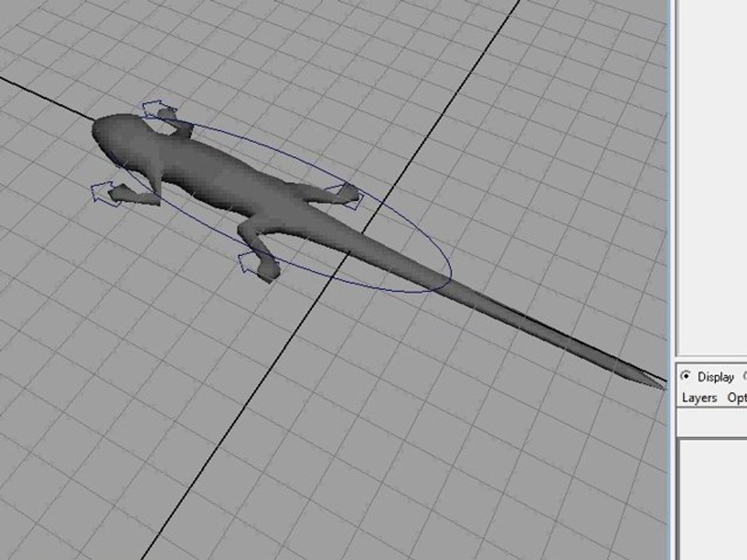
Task: Select the Display radio button
Action: coord(686,376)
